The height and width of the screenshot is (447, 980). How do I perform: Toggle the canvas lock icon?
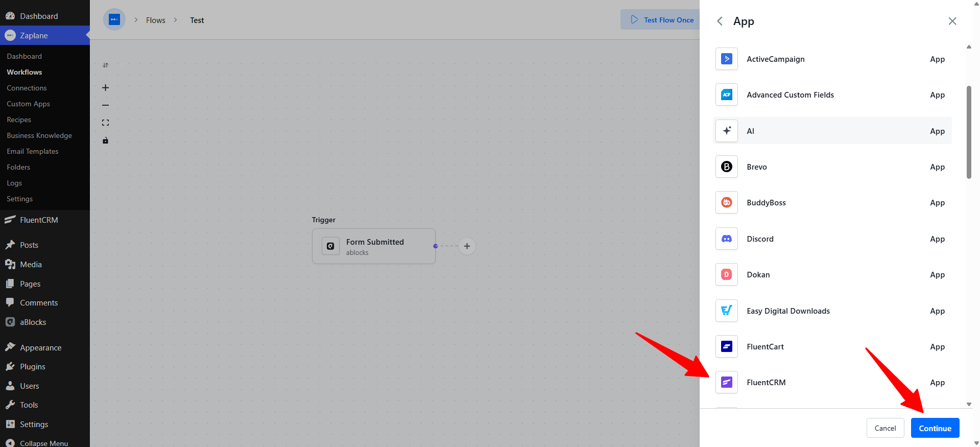(x=105, y=140)
